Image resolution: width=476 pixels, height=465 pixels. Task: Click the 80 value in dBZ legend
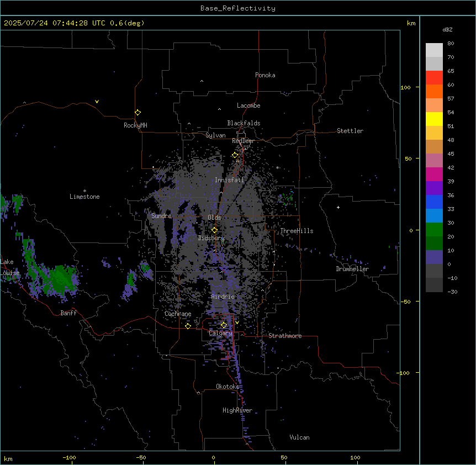point(451,44)
